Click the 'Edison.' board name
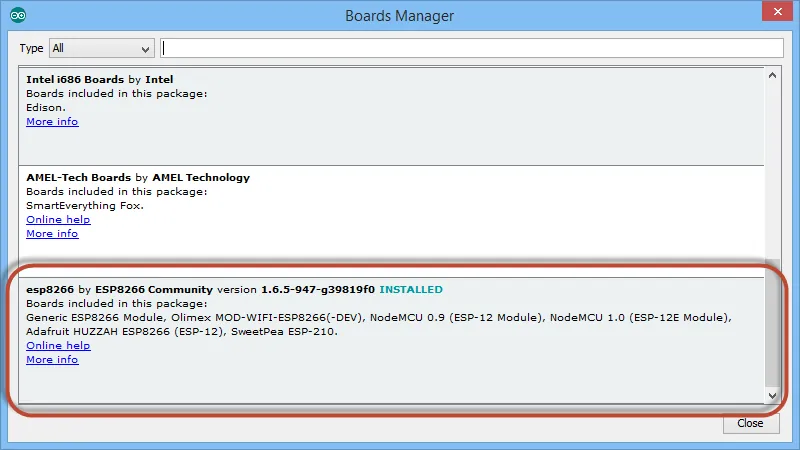800x450 pixels. [46, 107]
